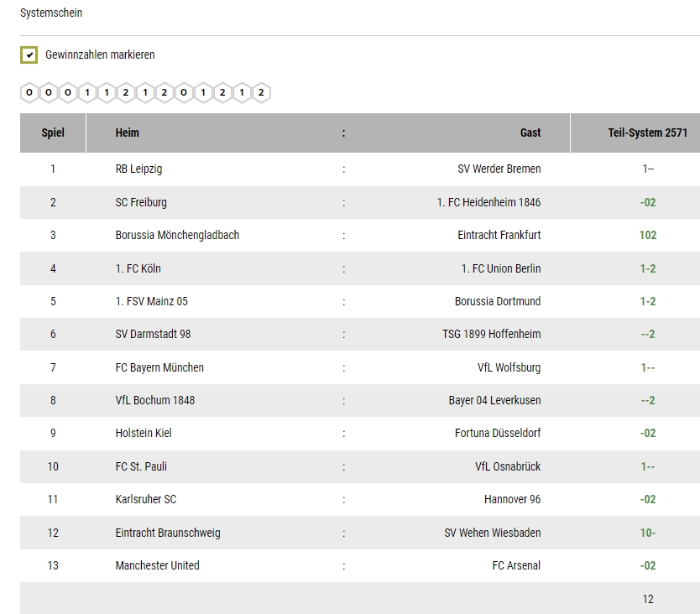Click the eighth hexagon showing 2
The image size is (700, 614).
(x=165, y=93)
